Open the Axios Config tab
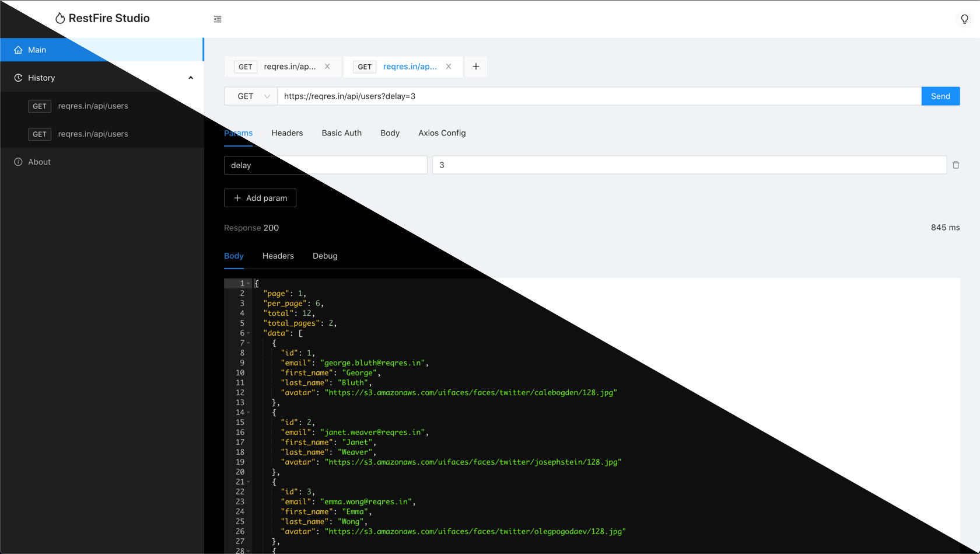The width and height of the screenshot is (980, 554). [x=442, y=133]
